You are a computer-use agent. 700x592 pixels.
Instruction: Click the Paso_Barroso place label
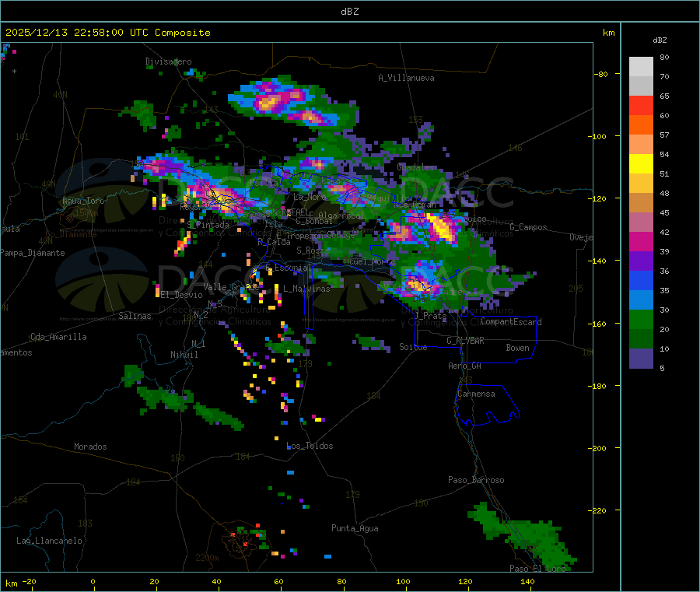click(476, 480)
